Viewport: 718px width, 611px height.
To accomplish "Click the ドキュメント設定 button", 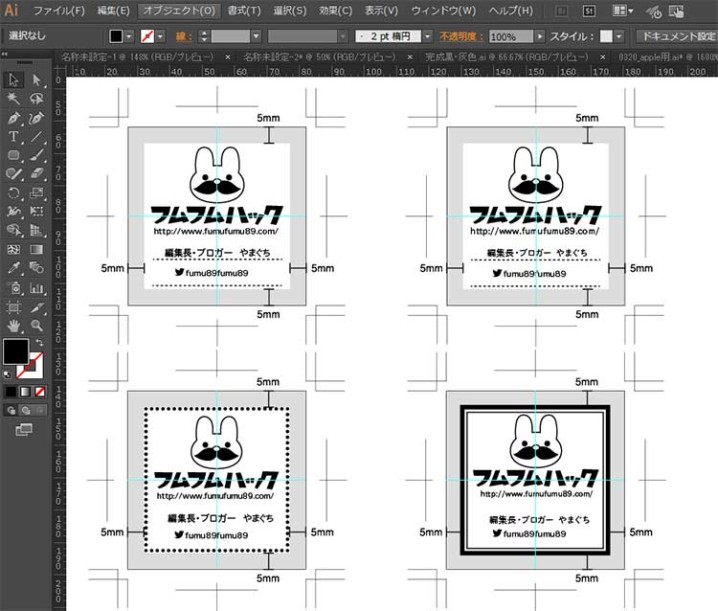I will [x=678, y=36].
